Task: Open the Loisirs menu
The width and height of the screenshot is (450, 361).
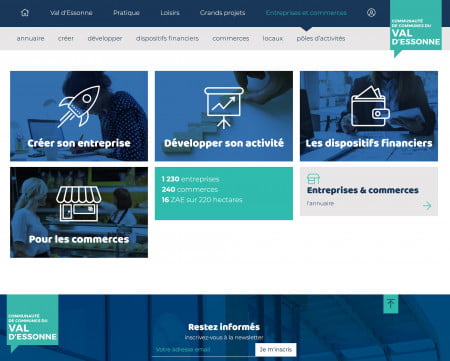Action: (170, 13)
